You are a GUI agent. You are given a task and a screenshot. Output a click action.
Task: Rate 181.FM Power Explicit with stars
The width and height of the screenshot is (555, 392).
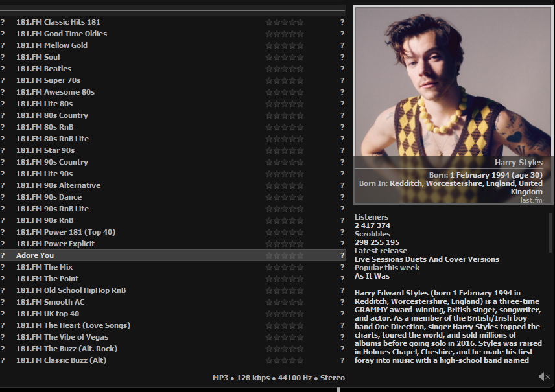[x=285, y=244]
